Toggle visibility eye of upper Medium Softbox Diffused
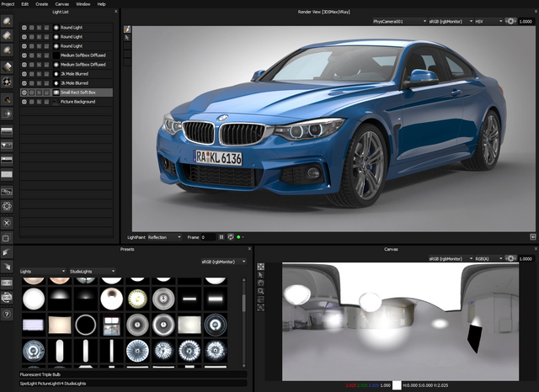 pyautogui.click(x=24, y=56)
